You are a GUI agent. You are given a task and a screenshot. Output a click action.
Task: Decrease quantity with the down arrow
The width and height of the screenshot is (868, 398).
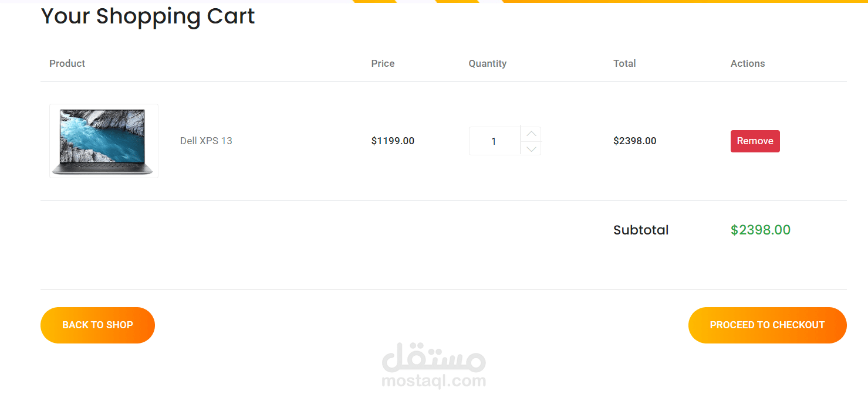(531, 149)
